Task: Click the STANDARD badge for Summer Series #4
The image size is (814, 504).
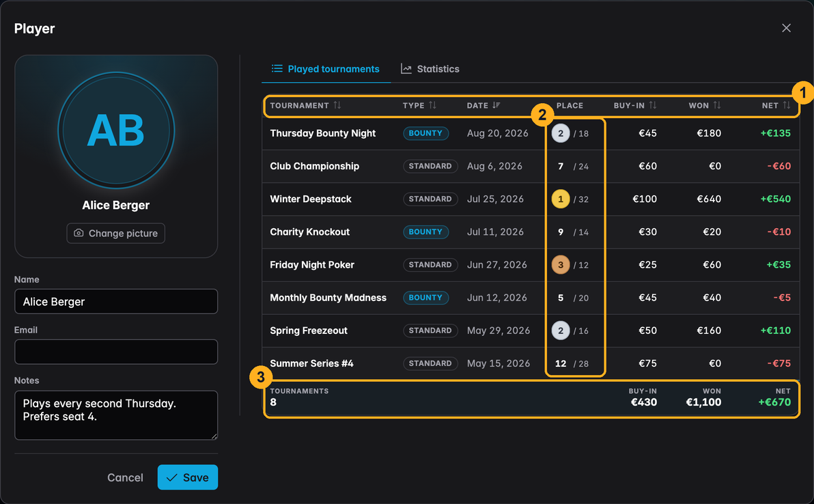Action: (430, 363)
